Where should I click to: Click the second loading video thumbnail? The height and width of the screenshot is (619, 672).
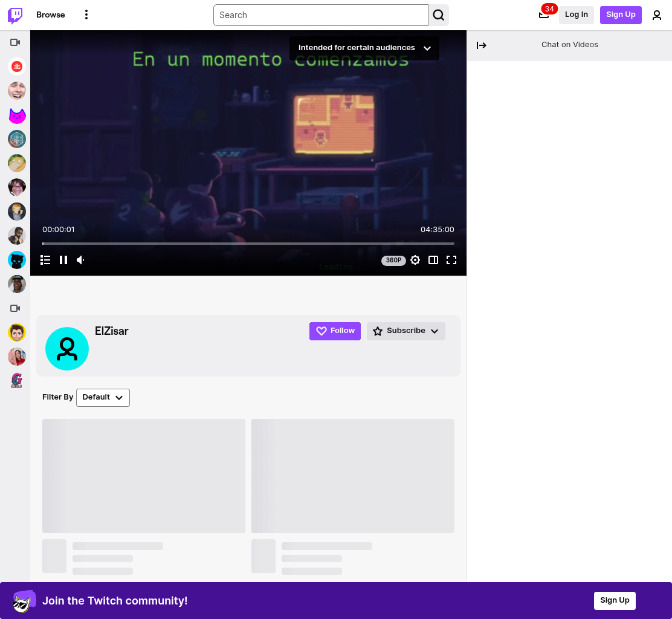(353, 476)
